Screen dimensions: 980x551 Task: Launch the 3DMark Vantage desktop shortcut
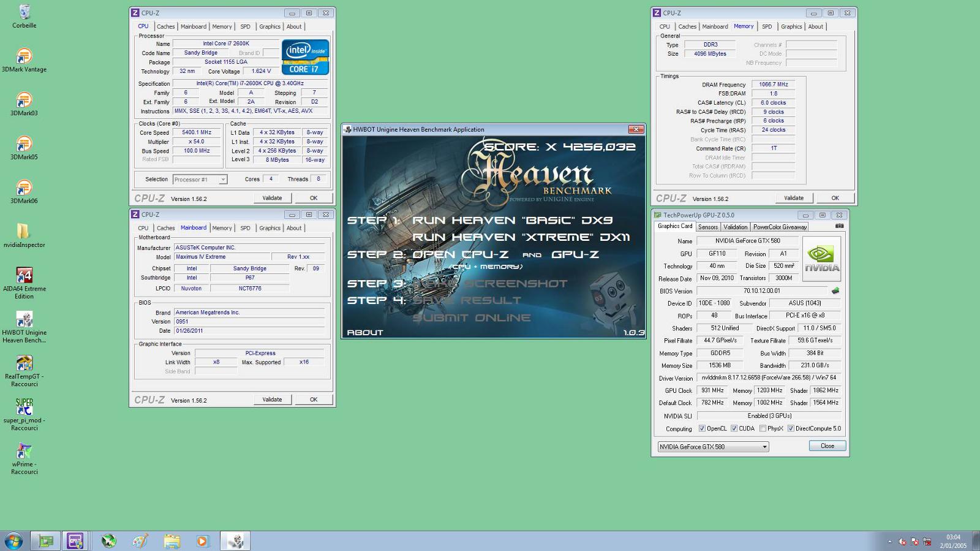point(24,60)
